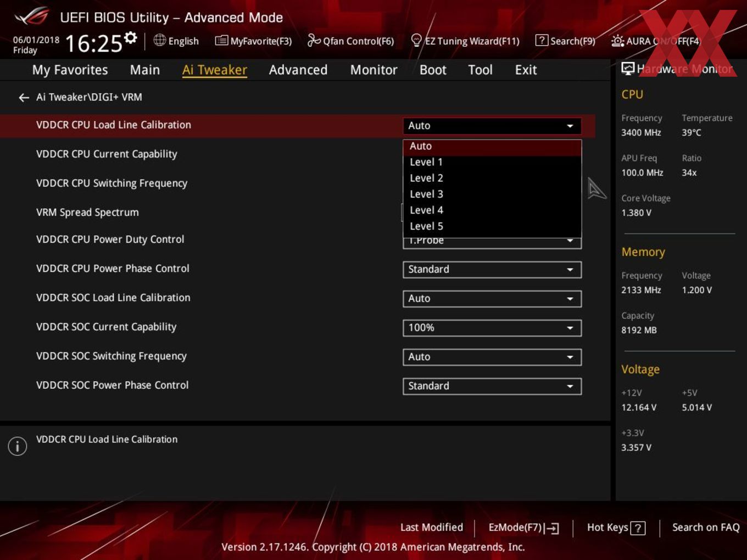Screen dimensions: 747x560
Task: Click memory frequency value 2133 MHz
Action: point(641,290)
